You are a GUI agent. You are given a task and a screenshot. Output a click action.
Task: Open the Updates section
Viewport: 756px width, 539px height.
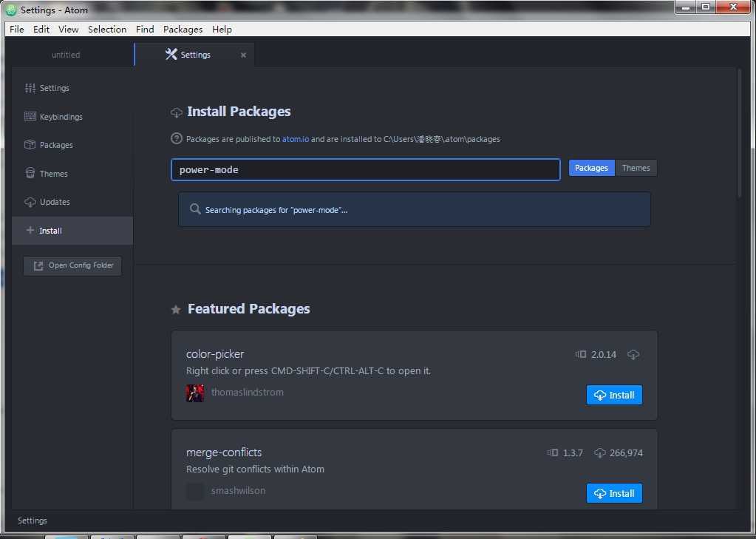click(x=72, y=202)
